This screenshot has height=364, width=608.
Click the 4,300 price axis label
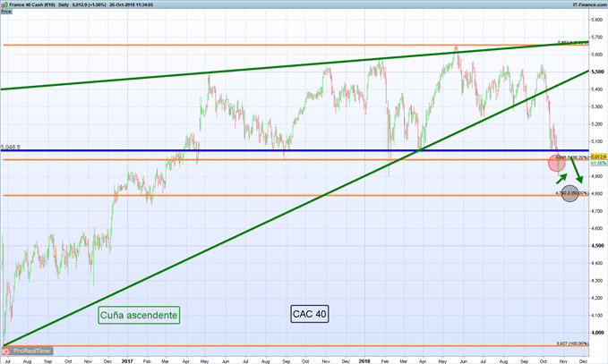pyautogui.click(x=597, y=280)
